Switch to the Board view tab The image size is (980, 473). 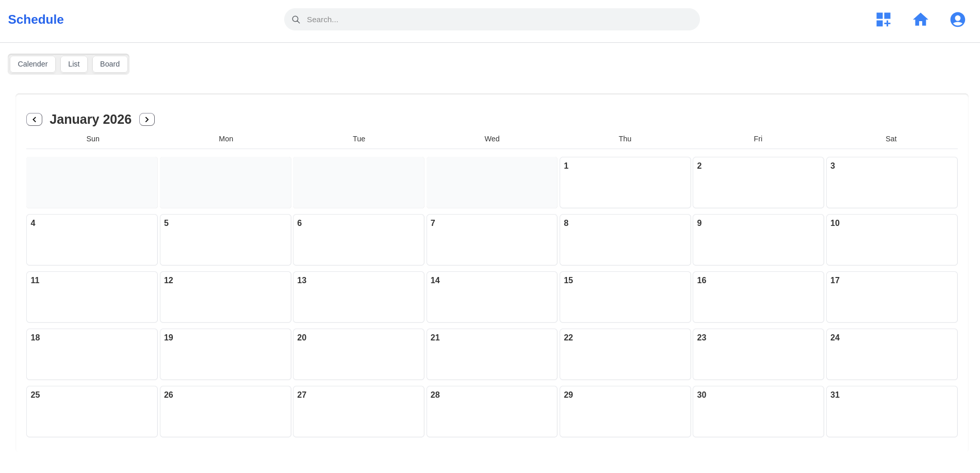click(x=110, y=64)
